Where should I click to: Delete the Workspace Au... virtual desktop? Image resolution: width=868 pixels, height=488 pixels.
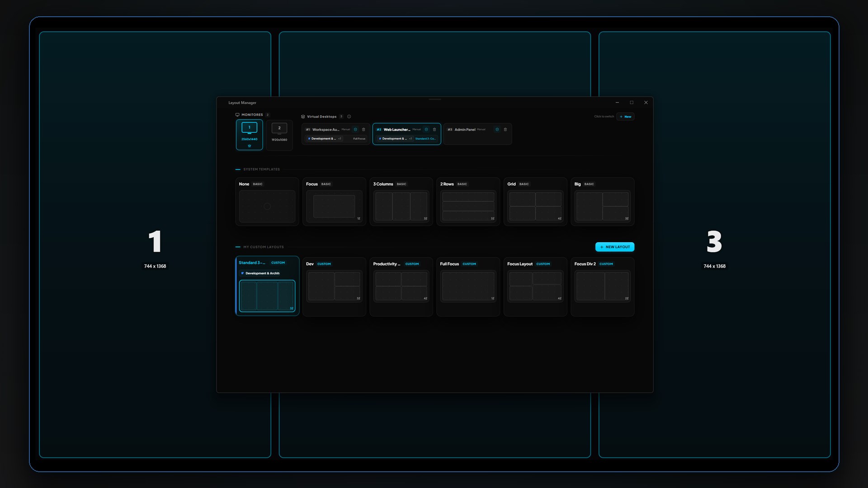363,130
